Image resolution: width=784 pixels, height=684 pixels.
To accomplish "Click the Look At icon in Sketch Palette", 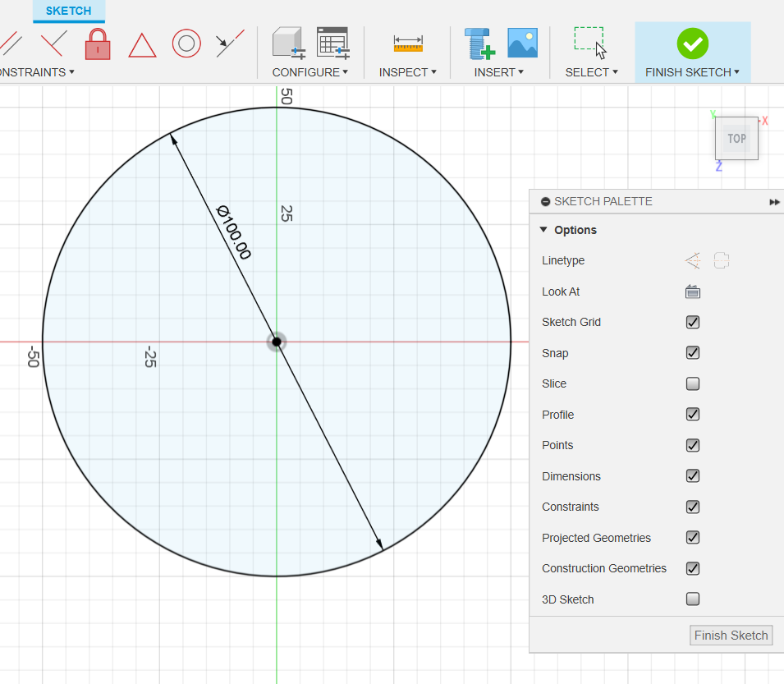I will click(x=692, y=292).
